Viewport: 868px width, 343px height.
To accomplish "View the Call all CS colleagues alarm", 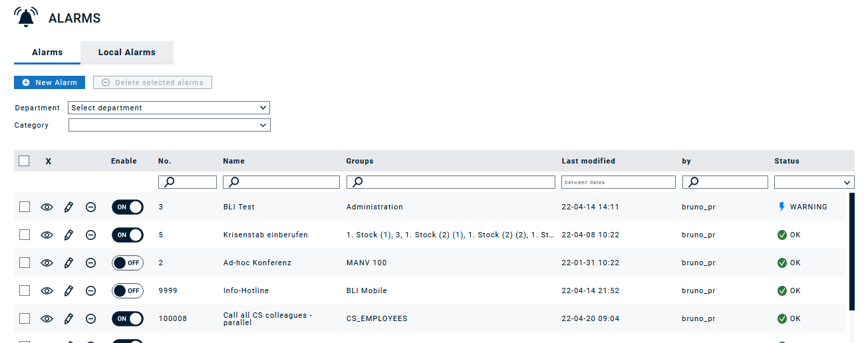I will coord(47,318).
